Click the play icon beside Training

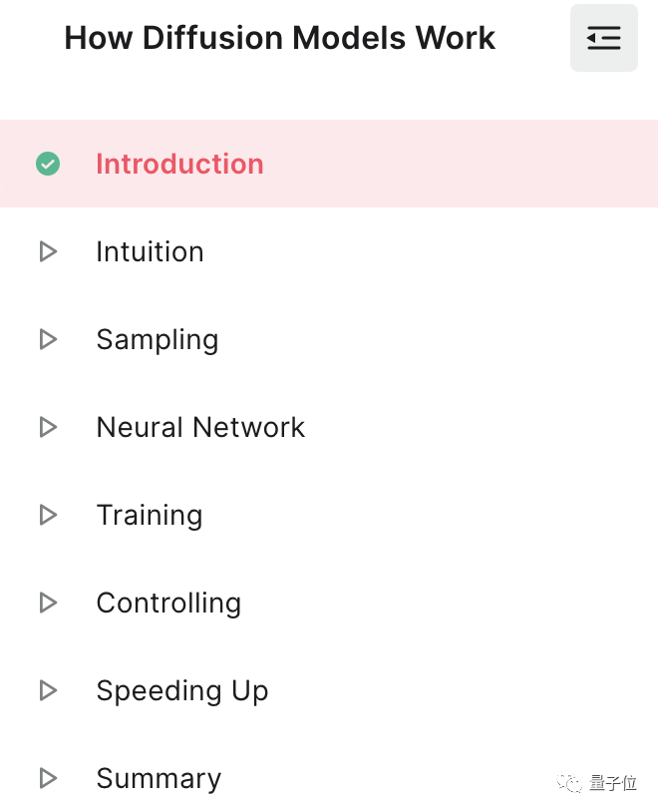[x=47, y=515]
